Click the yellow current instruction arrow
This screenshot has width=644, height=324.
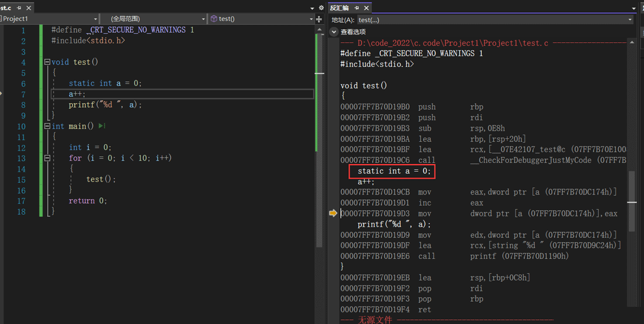tap(333, 213)
